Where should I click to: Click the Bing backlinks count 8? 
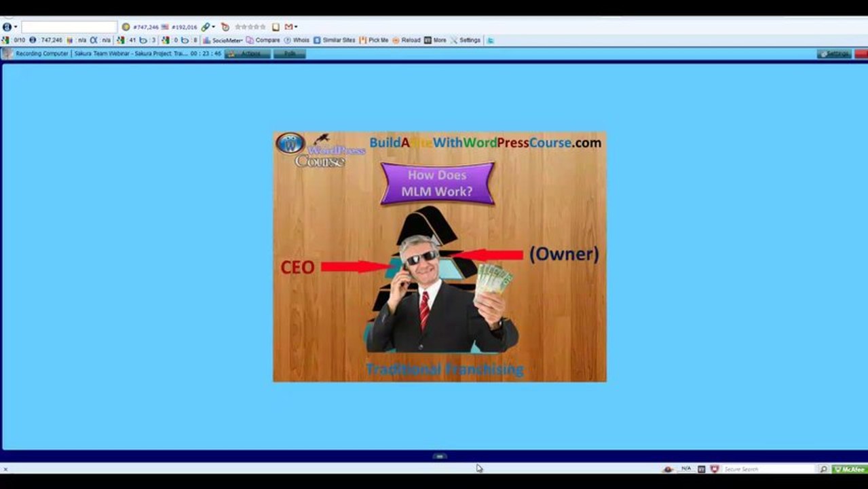[190, 40]
